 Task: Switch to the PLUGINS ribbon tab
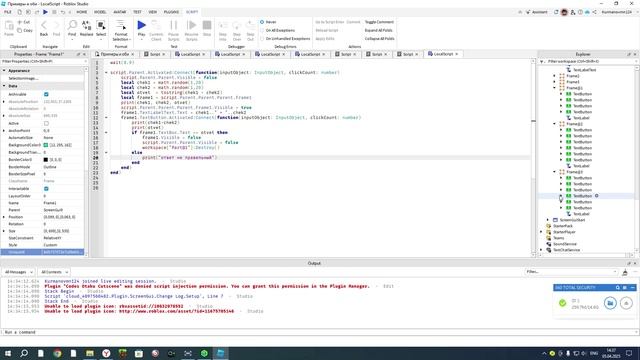(x=171, y=12)
